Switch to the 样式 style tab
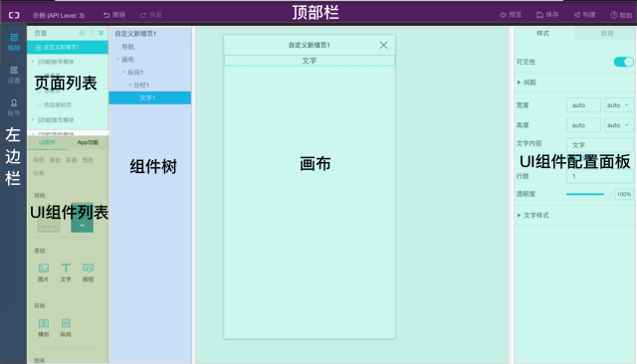Screen dimensions: 637x364 point(543,33)
